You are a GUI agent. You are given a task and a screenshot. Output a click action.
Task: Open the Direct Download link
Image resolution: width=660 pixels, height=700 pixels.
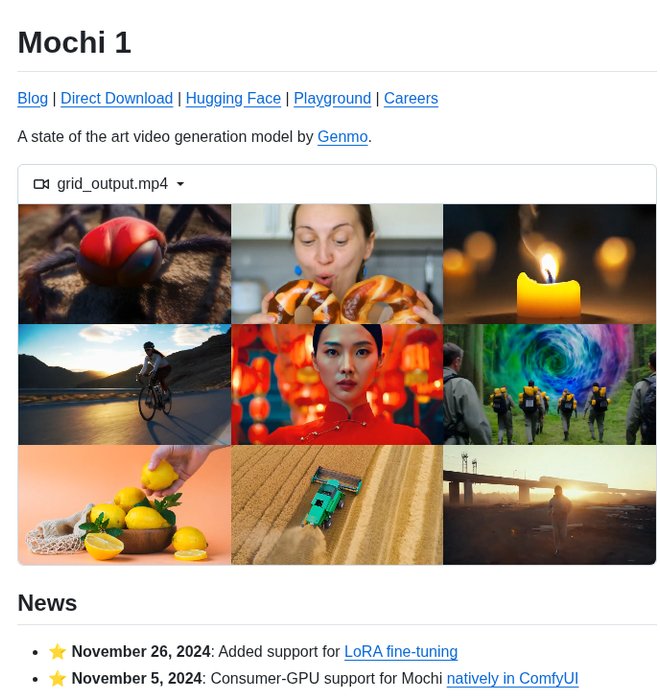pyautogui.click(x=117, y=98)
